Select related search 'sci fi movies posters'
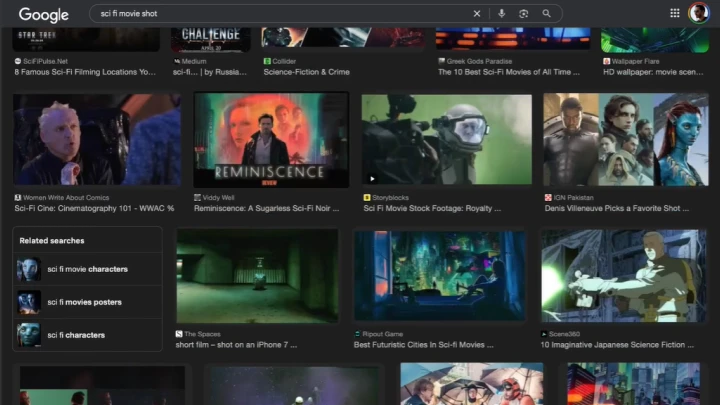720x405 pixels. 87,302
